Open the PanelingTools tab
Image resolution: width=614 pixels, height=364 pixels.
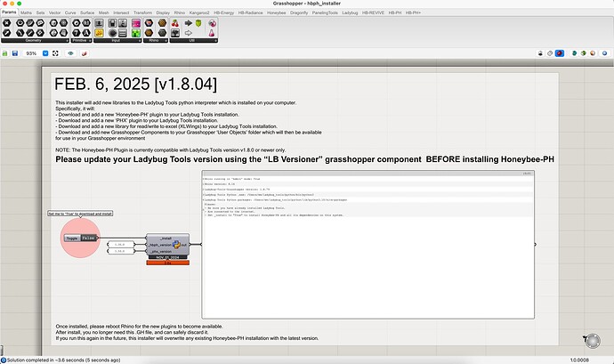click(x=325, y=12)
